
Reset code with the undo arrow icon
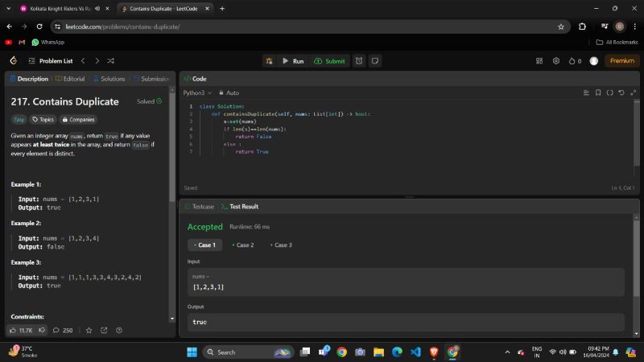(621, 93)
